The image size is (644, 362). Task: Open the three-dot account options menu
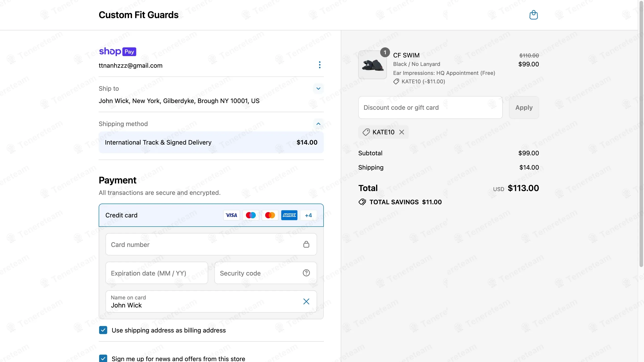click(320, 65)
